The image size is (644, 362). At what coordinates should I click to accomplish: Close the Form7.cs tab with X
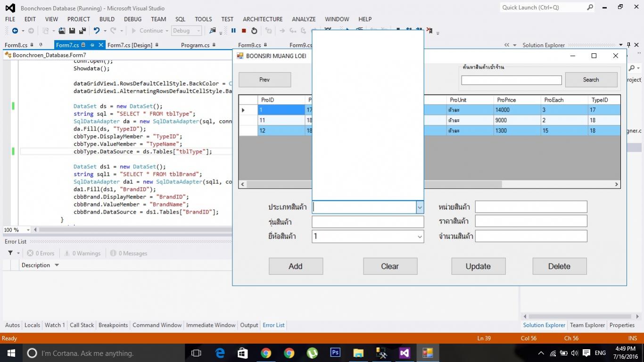click(101, 45)
